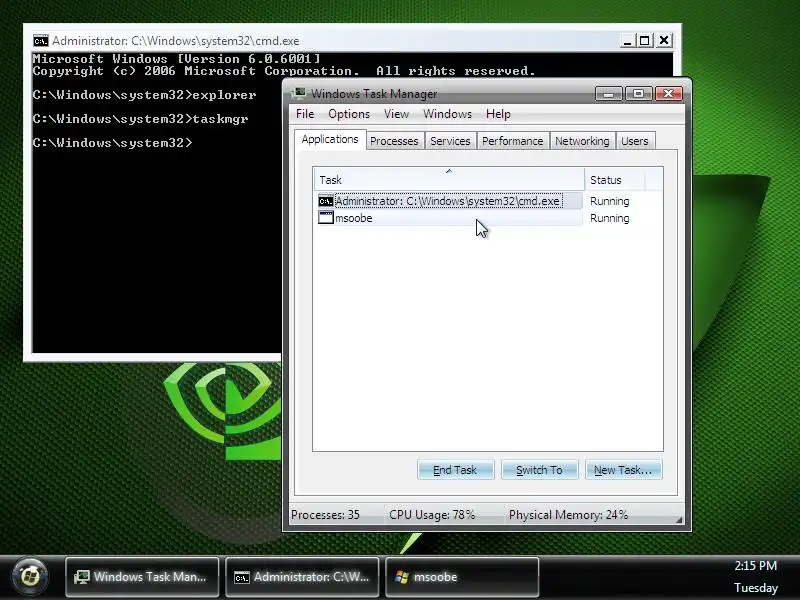The height and width of the screenshot is (600, 800).
Task: Switch to the Services tab
Action: pyautogui.click(x=450, y=141)
